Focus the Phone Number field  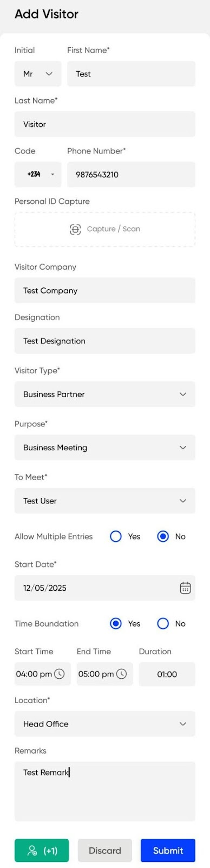click(131, 175)
